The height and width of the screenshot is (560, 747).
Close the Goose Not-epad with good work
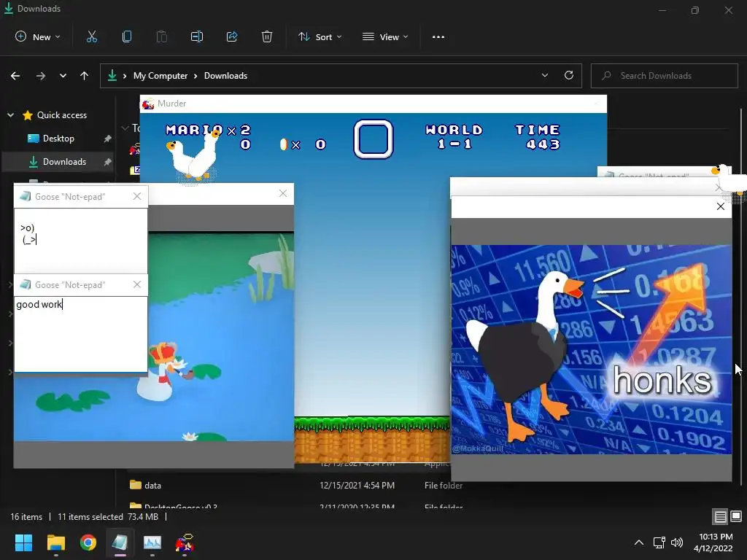coord(136,284)
